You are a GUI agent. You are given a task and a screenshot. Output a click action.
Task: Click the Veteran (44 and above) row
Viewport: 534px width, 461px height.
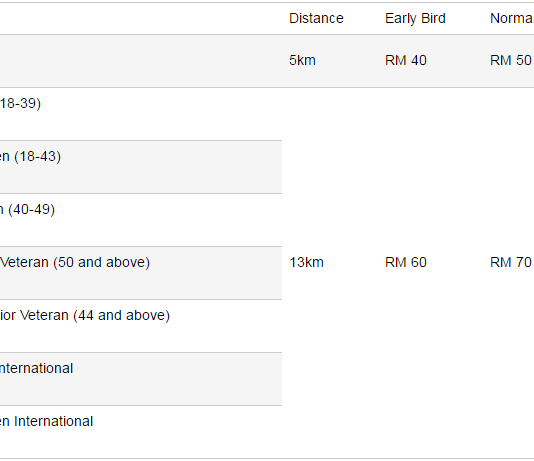[141, 326]
